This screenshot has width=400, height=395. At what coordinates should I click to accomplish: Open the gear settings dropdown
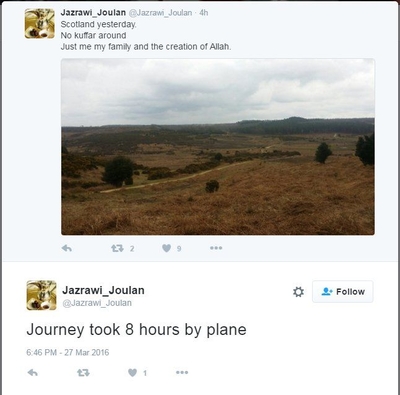point(298,292)
